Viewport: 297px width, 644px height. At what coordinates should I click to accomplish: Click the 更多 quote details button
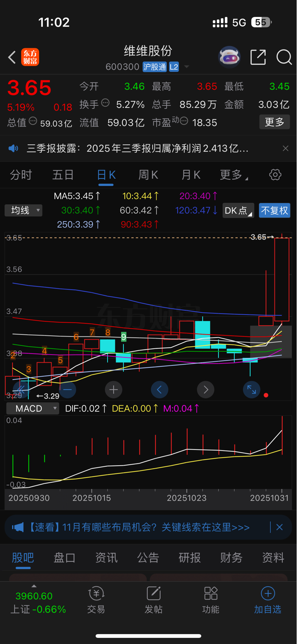(x=275, y=122)
